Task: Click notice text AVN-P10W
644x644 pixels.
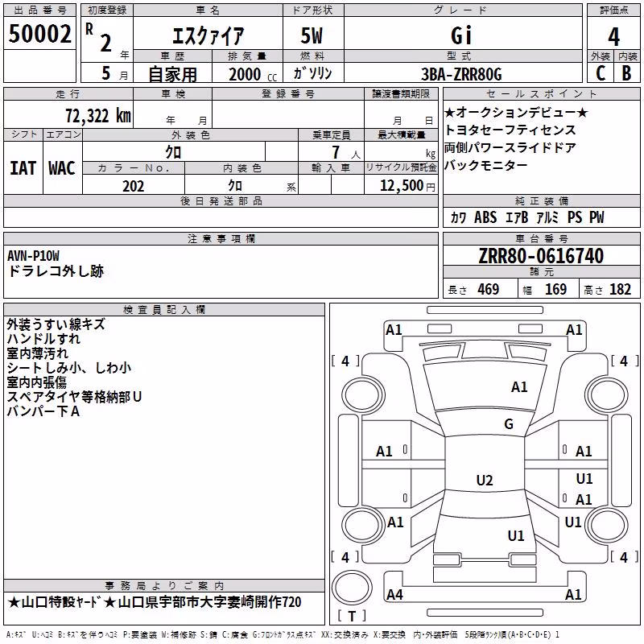Action: [x=33, y=256]
